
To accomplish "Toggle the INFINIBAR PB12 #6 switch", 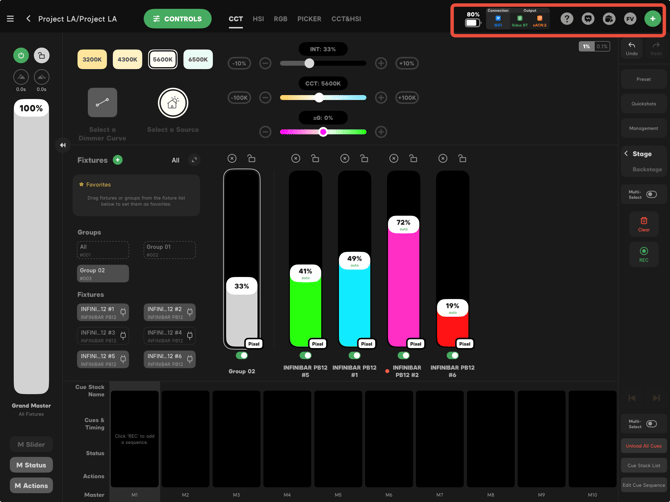I will pos(453,355).
